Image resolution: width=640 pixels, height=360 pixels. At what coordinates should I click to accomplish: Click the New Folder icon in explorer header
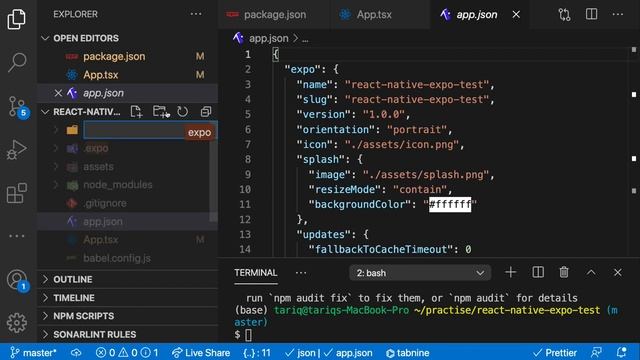point(161,112)
